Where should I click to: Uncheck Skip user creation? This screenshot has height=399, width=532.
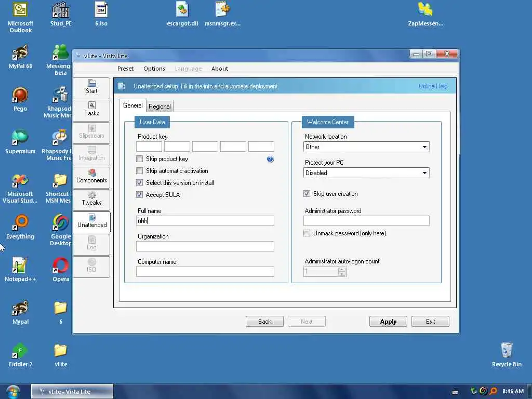click(307, 194)
